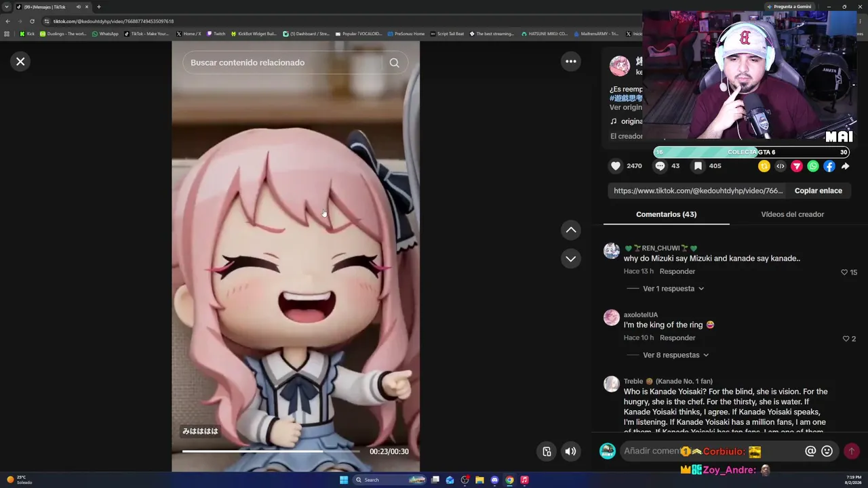Open the Twitch bookmark
The image size is (868, 488).
pyautogui.click(x=216, y=34)
